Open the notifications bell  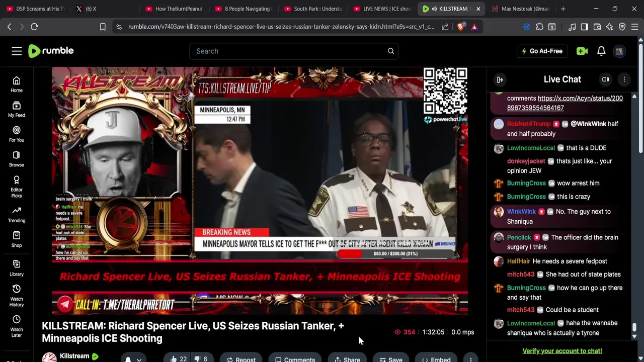[601, 51]
